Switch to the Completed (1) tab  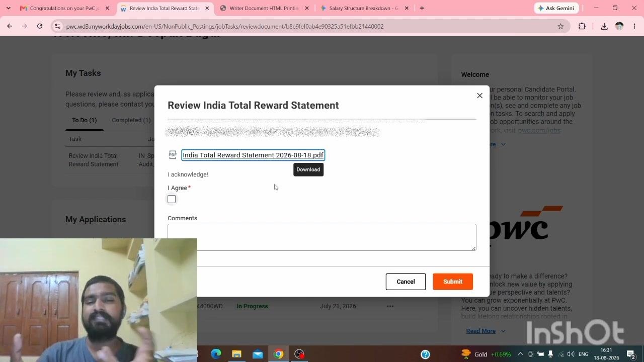coord(131,120)
